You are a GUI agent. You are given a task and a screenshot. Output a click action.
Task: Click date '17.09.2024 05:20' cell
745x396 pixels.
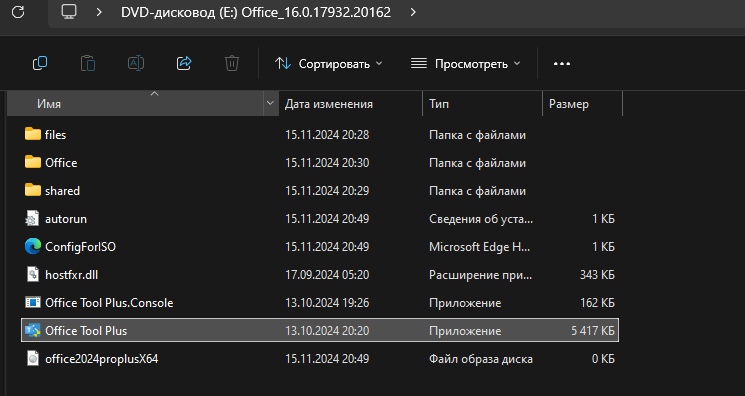coord(327,275)
